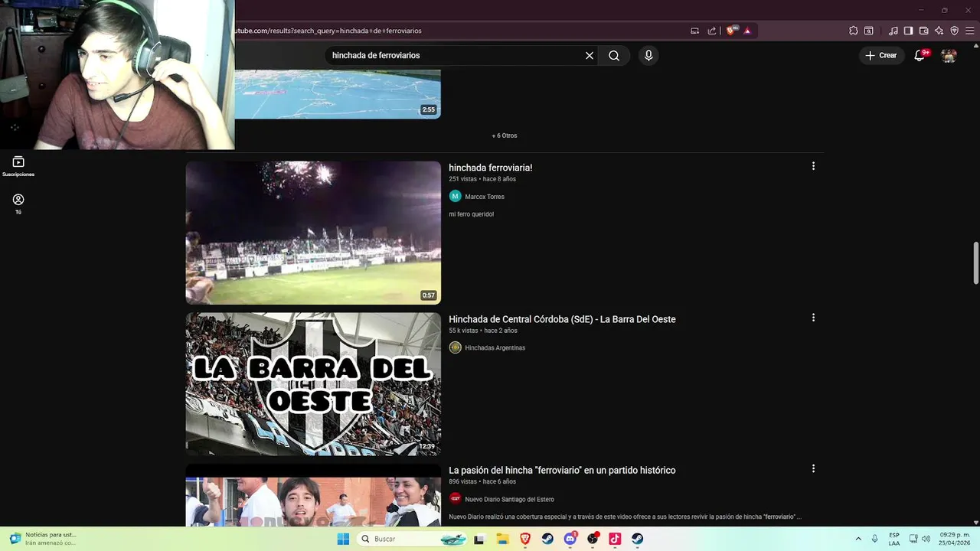980x551 pixels.
Task: Play the 2:55 video thumbnail
Action: [338, 94]
